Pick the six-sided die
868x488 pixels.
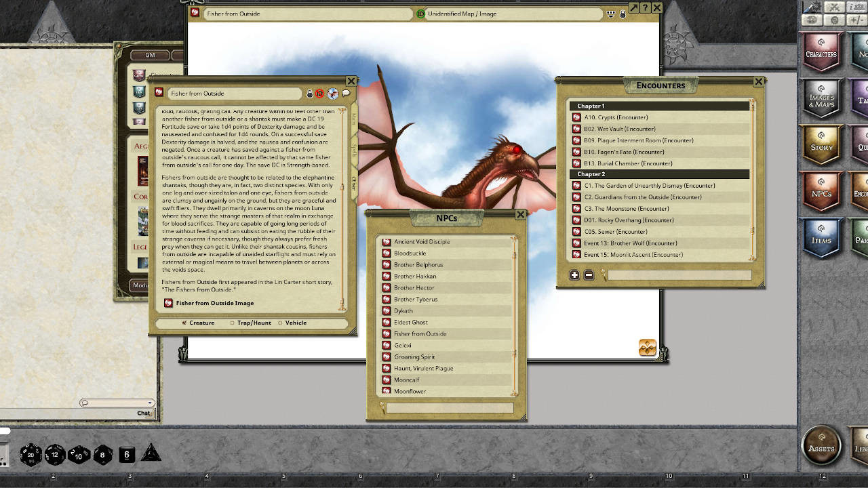127,455
